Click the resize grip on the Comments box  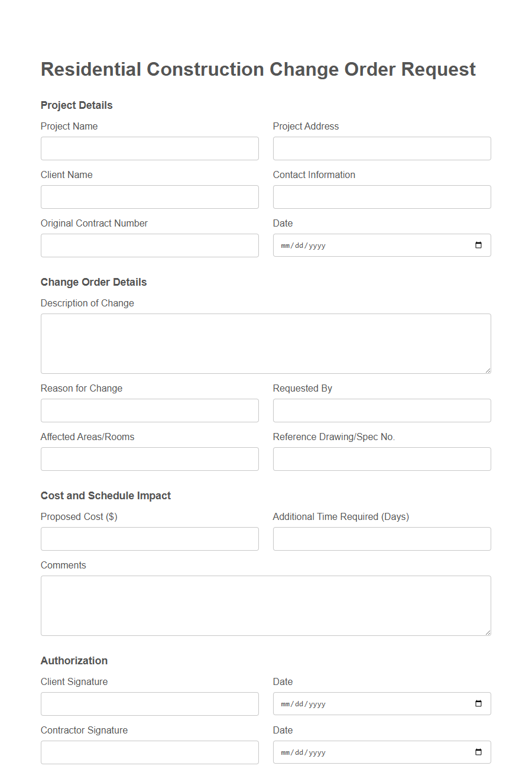click(x=488, y=632)
